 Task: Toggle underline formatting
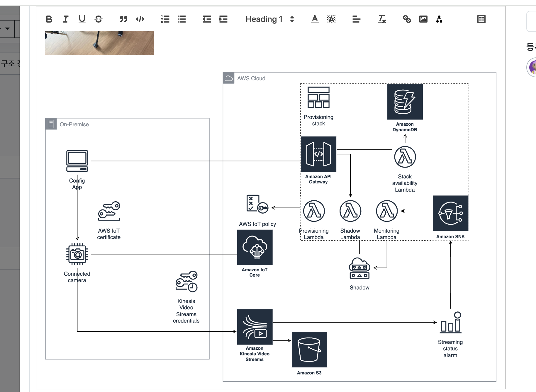(82, 19)
